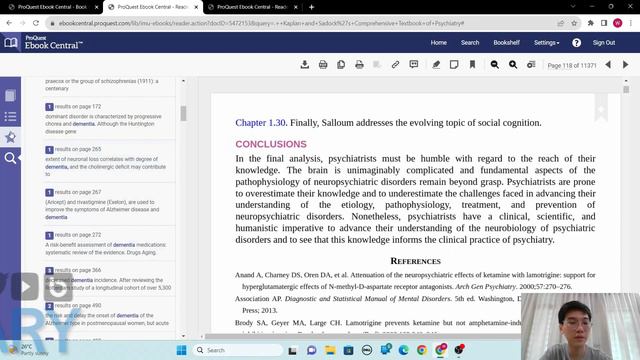The image size is (640, 360).
Task: Click Sign Out
Action: click(x=604, y=42)
